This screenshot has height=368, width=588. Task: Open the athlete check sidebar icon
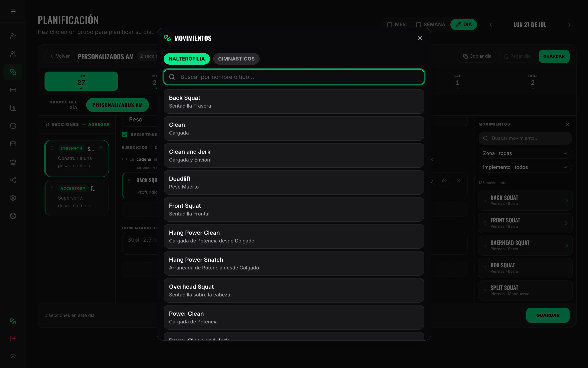(x=13, y=36)
